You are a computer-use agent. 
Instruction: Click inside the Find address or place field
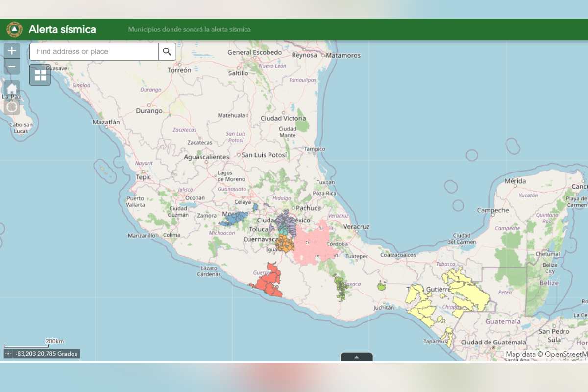pyautogui.click(x=93, y=51)
